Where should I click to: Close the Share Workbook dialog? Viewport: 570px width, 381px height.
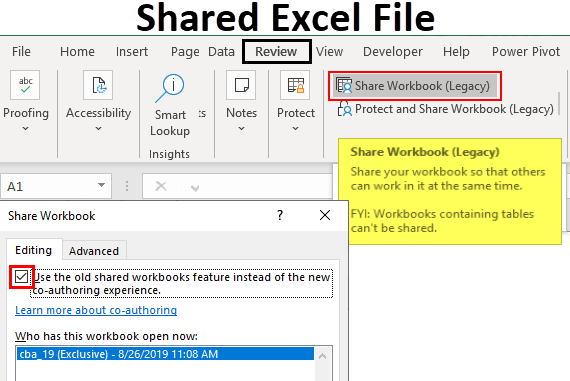[325, 215]
